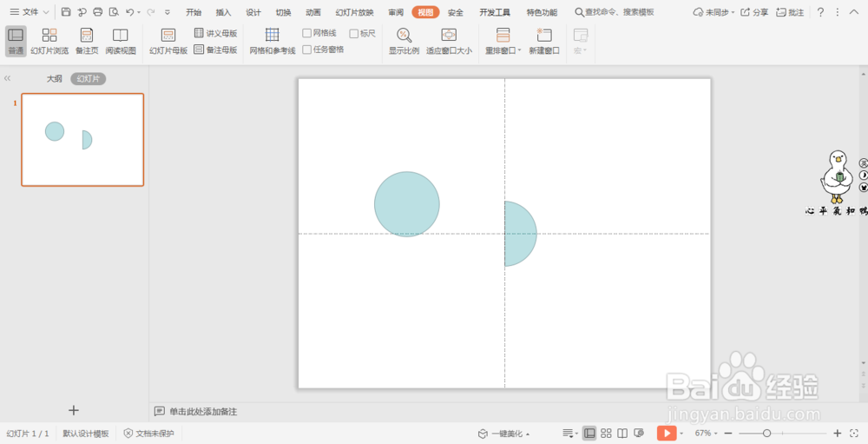
Task: Open the 开发工具 Developer Tools tab
Action: pos(495,12)
